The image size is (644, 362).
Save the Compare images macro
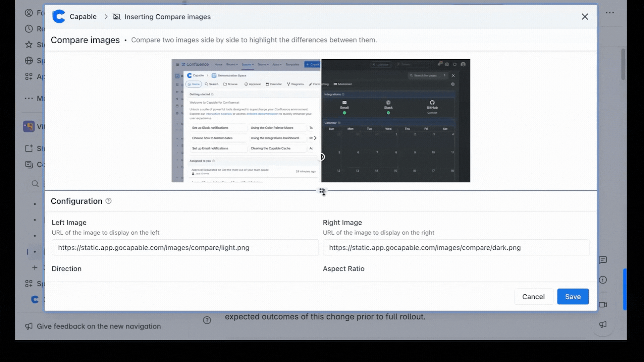click(x=573, y=296)
